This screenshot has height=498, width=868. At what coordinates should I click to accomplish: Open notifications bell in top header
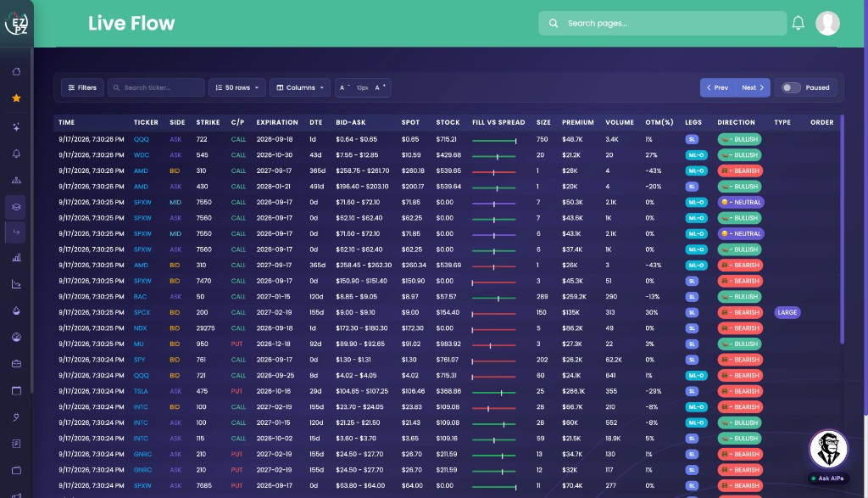(798, 23)
